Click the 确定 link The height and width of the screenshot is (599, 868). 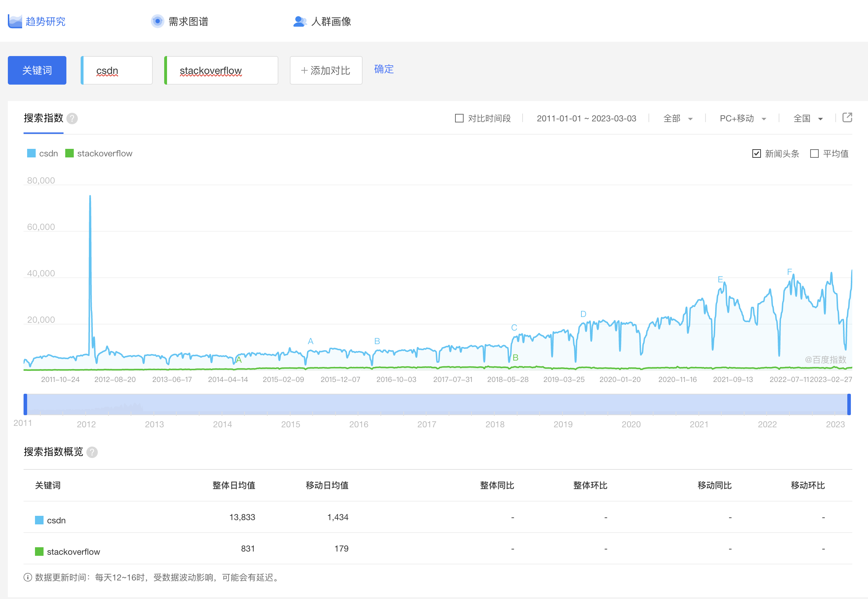384,69
